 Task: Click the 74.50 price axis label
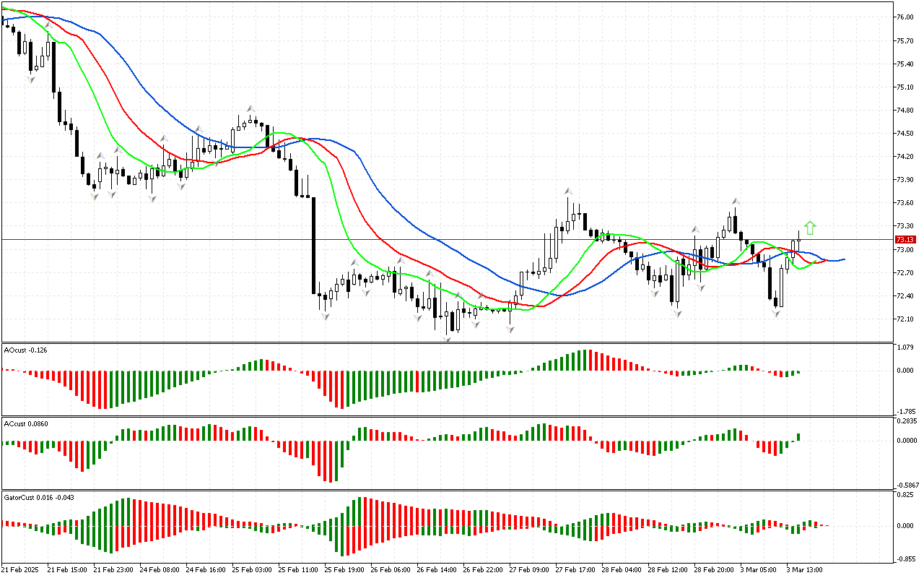coord(905,134)
